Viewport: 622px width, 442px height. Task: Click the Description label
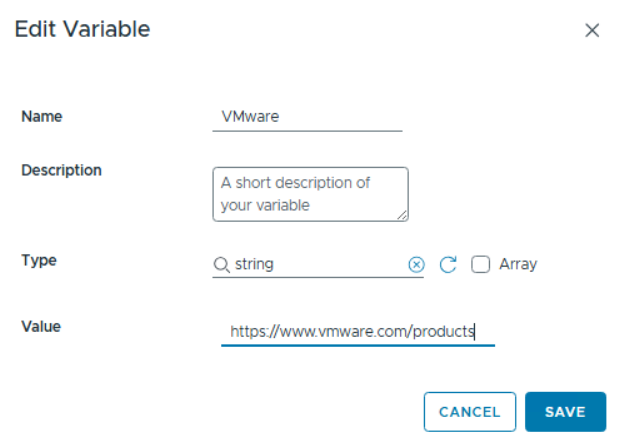61,170
